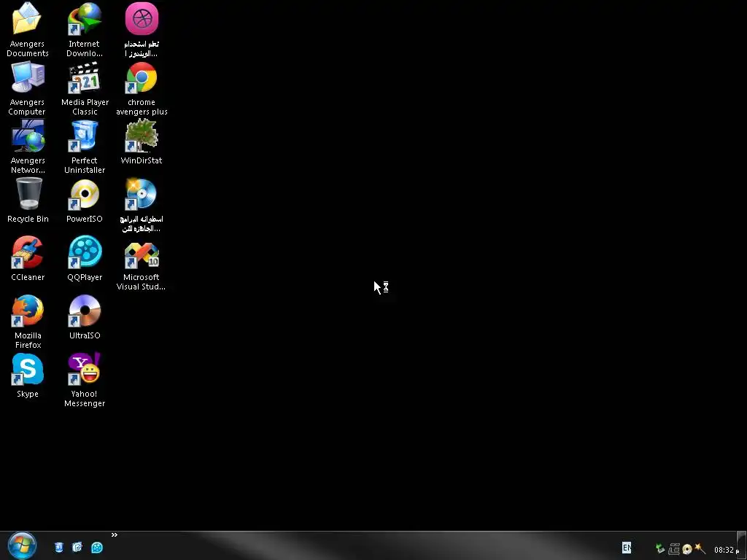Select the Avengers Documents folder icon

[27, 19]
